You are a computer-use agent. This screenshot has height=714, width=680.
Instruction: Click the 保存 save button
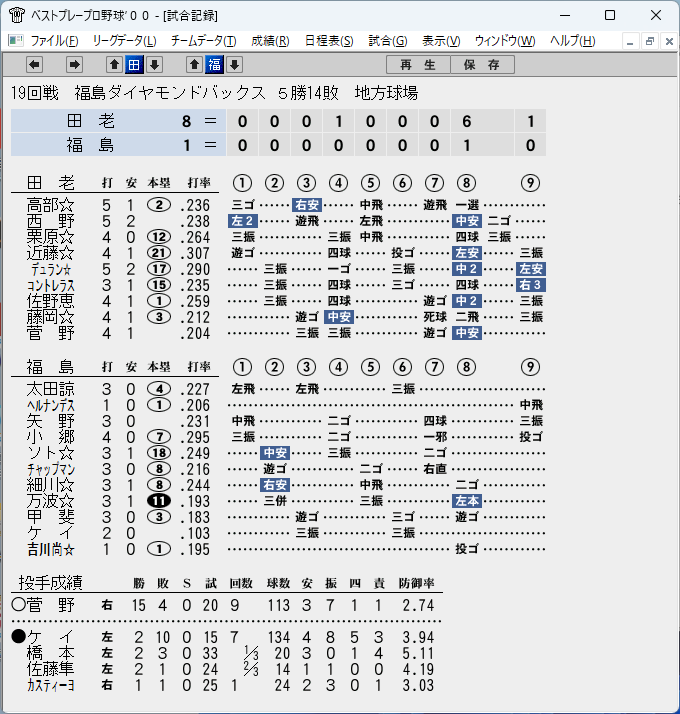tap(482, 65)
